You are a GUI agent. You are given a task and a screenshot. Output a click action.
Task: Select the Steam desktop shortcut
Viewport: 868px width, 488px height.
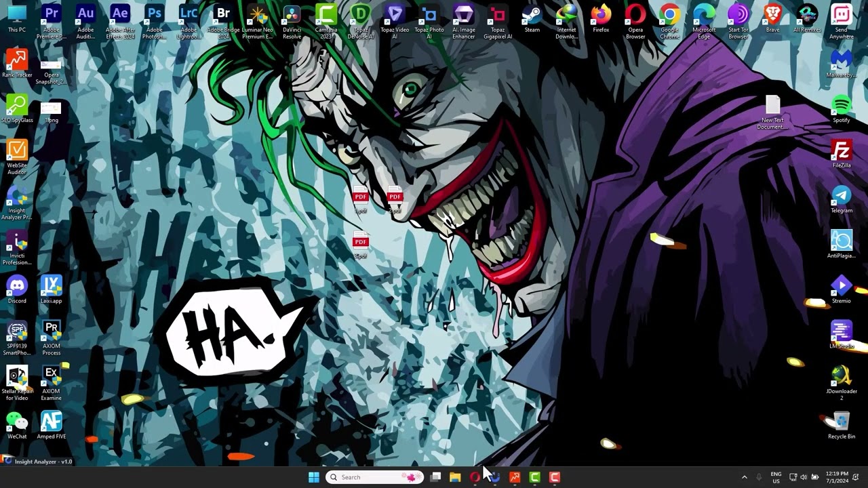532,20
